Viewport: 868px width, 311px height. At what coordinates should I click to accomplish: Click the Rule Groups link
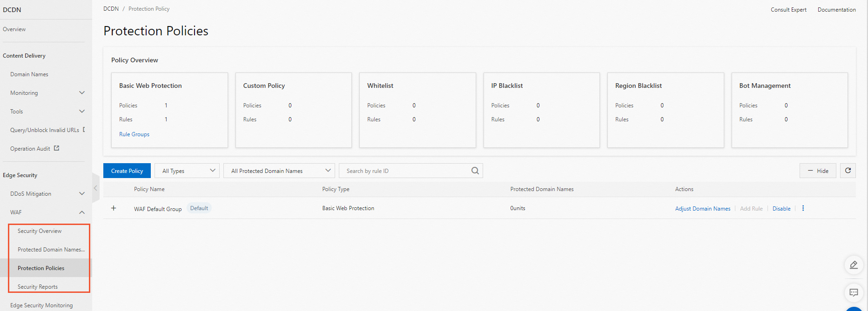tap(134, 134)
